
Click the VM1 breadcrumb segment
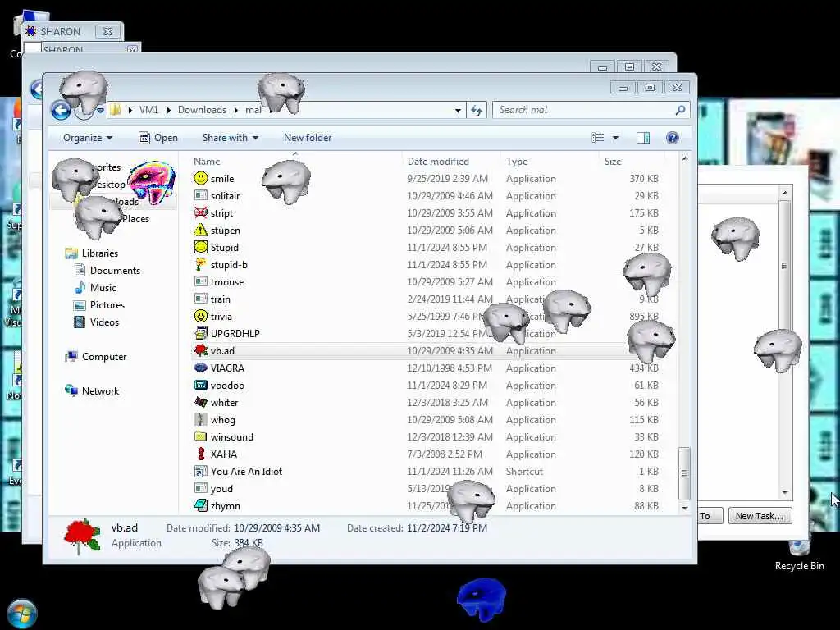tap(149, 110)
